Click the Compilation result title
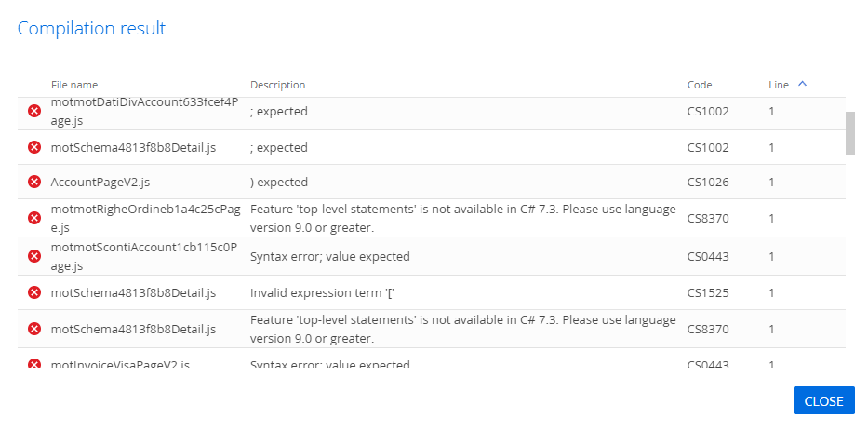 [91, 28]
